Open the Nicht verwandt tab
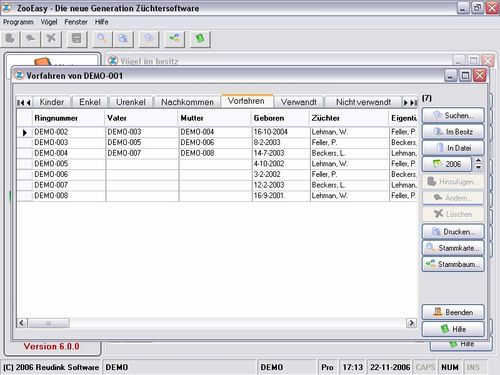The image size is (500, 375). point(363,102)
